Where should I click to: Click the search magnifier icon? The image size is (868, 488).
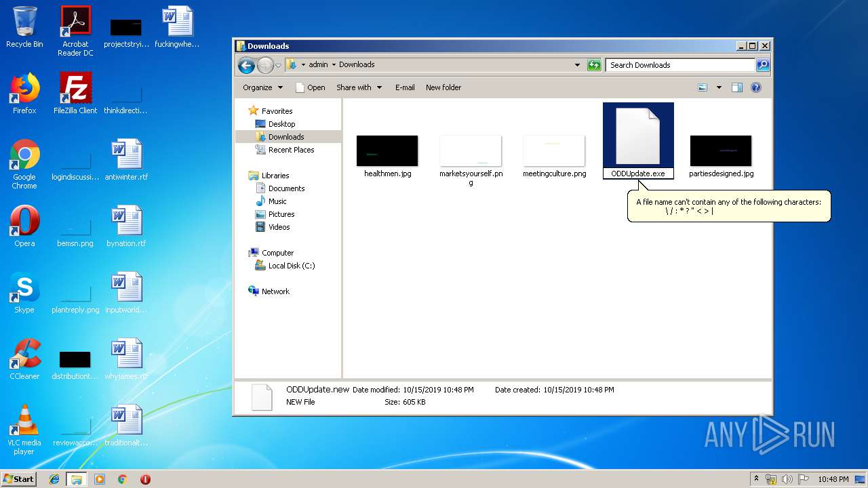[x=763, y=65]
